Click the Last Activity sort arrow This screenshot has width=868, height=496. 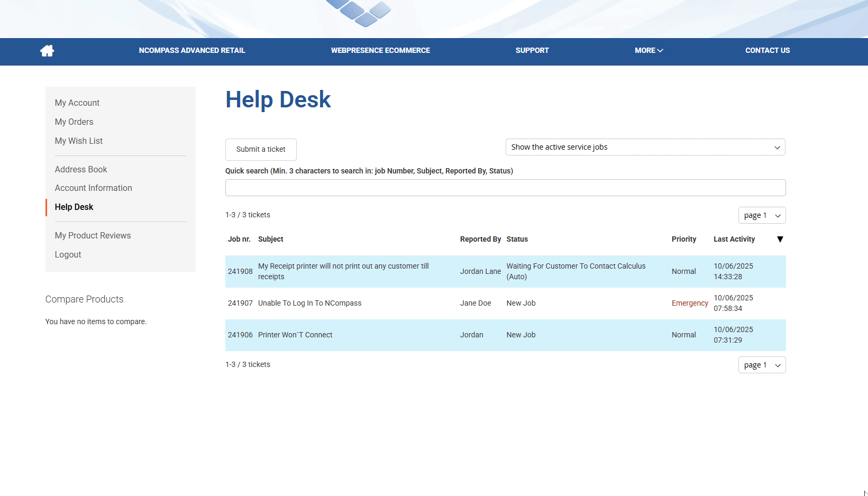point(780,240)
